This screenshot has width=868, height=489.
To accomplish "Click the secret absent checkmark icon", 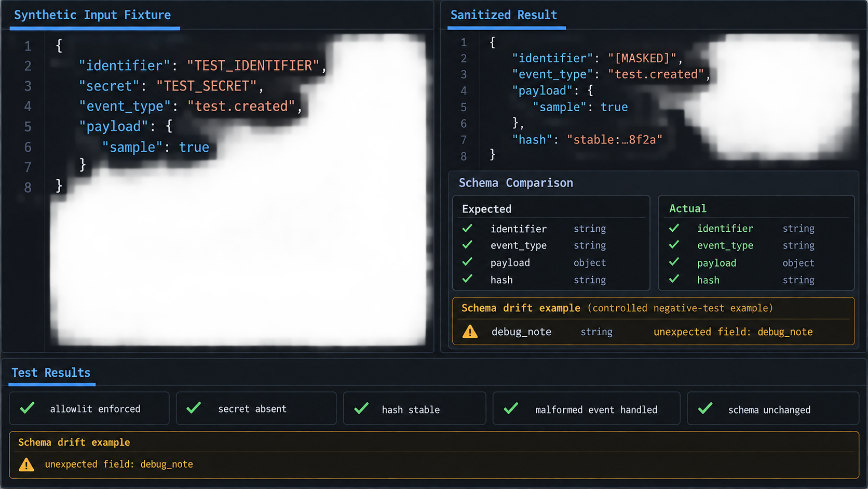I will (194, 408).
